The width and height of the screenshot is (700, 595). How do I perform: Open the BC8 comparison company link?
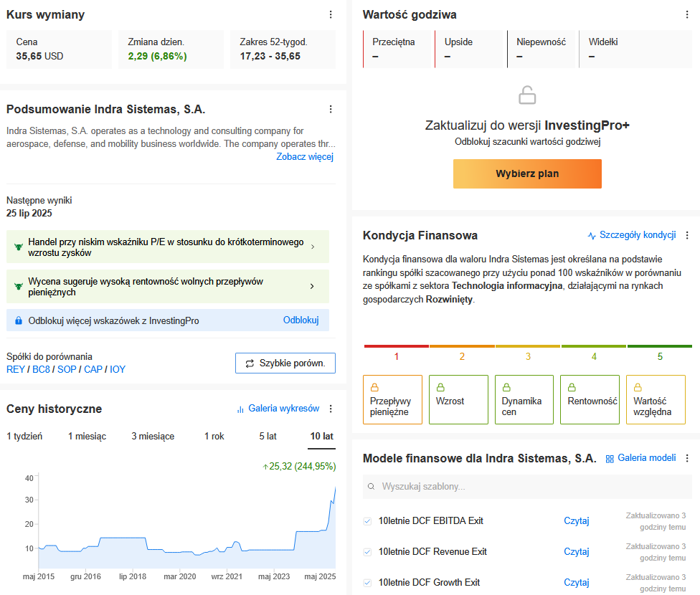[41, 370]
